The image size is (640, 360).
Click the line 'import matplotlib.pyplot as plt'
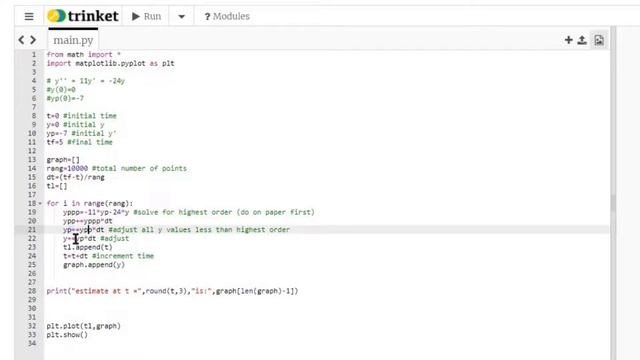(x=110, y=63)
